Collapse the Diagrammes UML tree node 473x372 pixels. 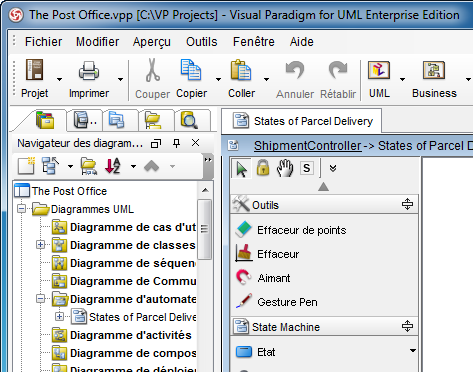(21, 209)
